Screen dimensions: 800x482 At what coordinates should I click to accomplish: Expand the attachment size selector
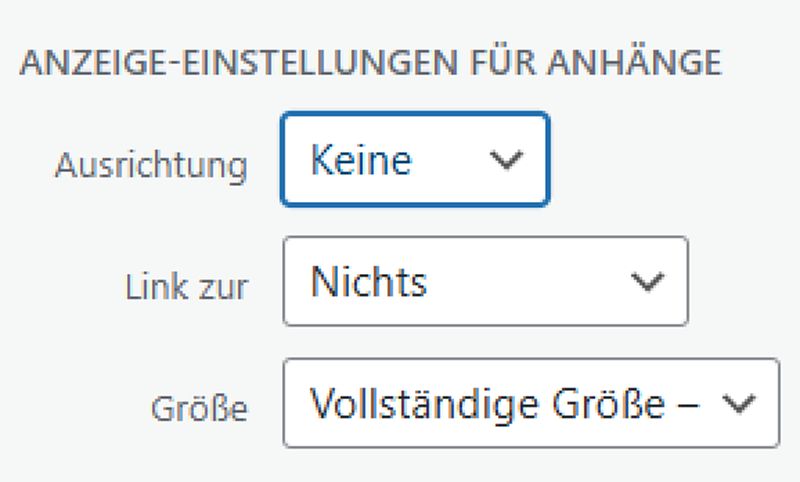(530, 402)
